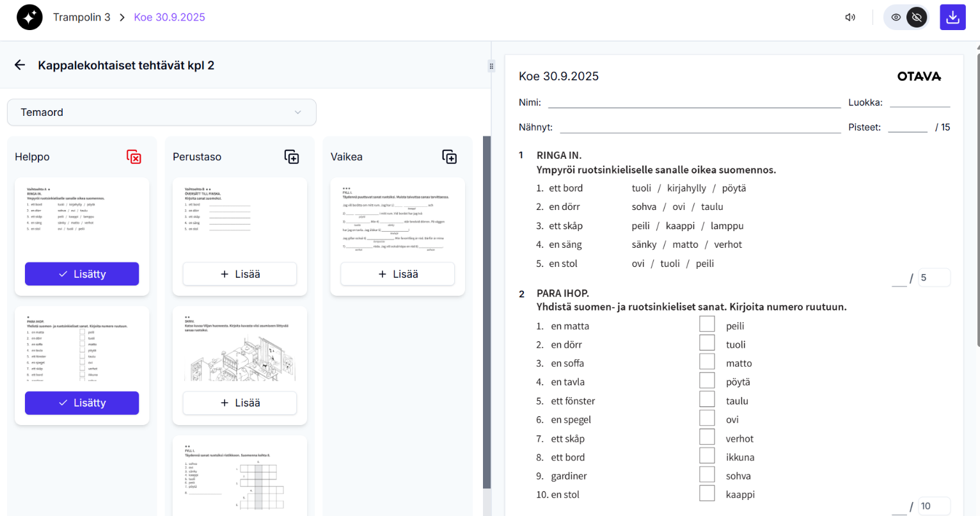Add the Översätt till finska task
The image size is (980, 516).
coord(240,274)
